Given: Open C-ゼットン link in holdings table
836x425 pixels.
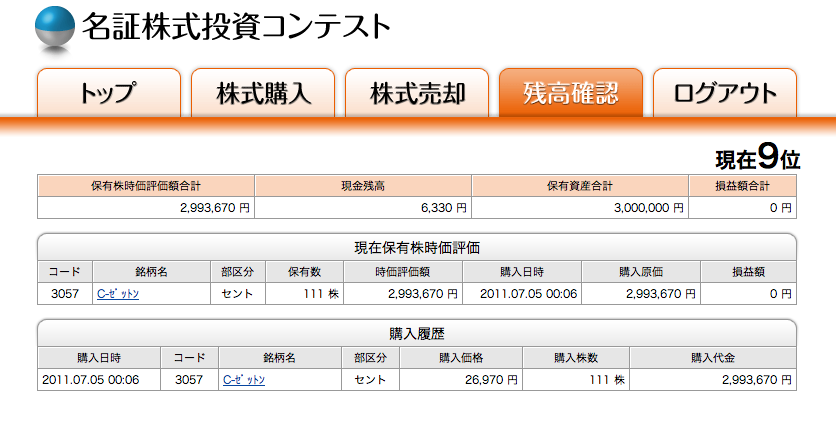Looking at the screenshot, I should [x=118, y=294].
